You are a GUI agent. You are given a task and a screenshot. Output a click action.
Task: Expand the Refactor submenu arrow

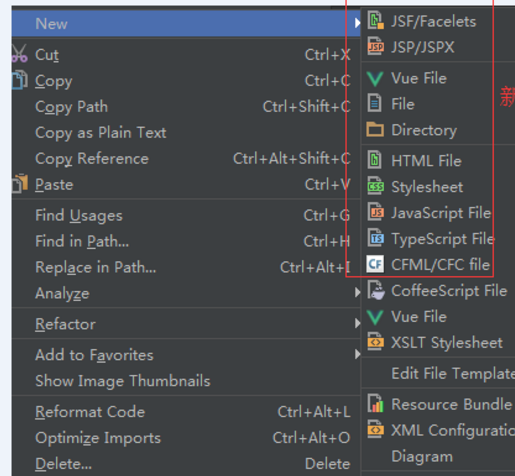tap(357, 323)
